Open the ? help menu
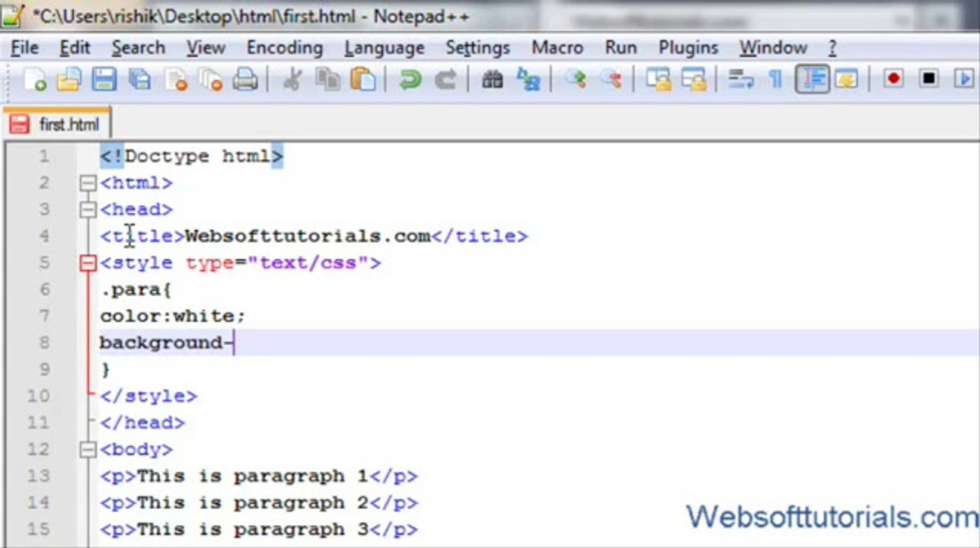Screen dimensions: 980x548 pyautogui.click(x=832, y=48)
